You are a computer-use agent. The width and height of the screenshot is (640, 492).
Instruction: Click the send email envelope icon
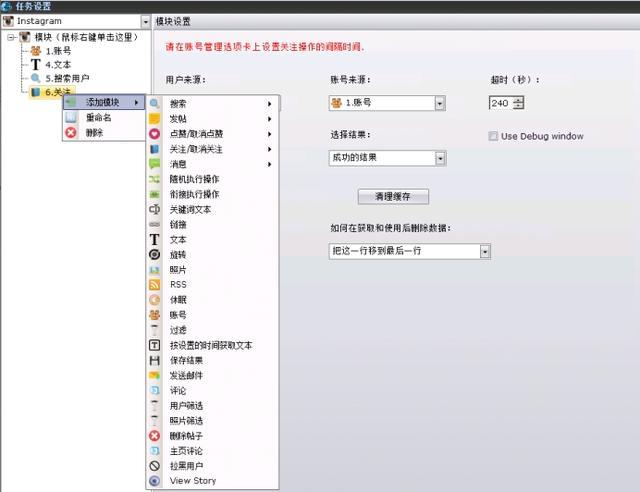154,375
